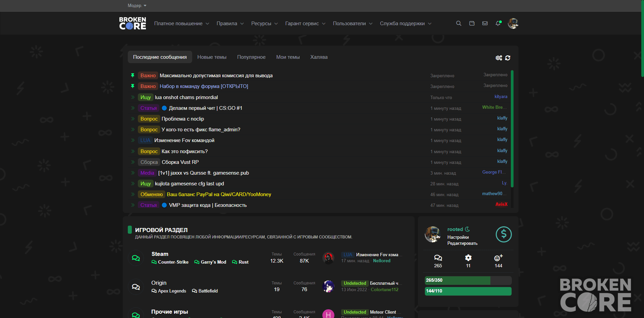Switch to the Халява tab

pyautogui.click(x=319, y=57)
